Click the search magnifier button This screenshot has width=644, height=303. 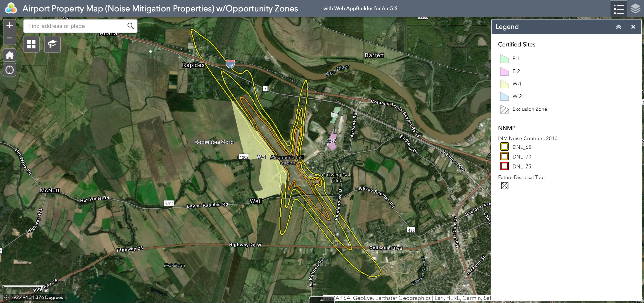pyautogui.click(x=131, y=26)
